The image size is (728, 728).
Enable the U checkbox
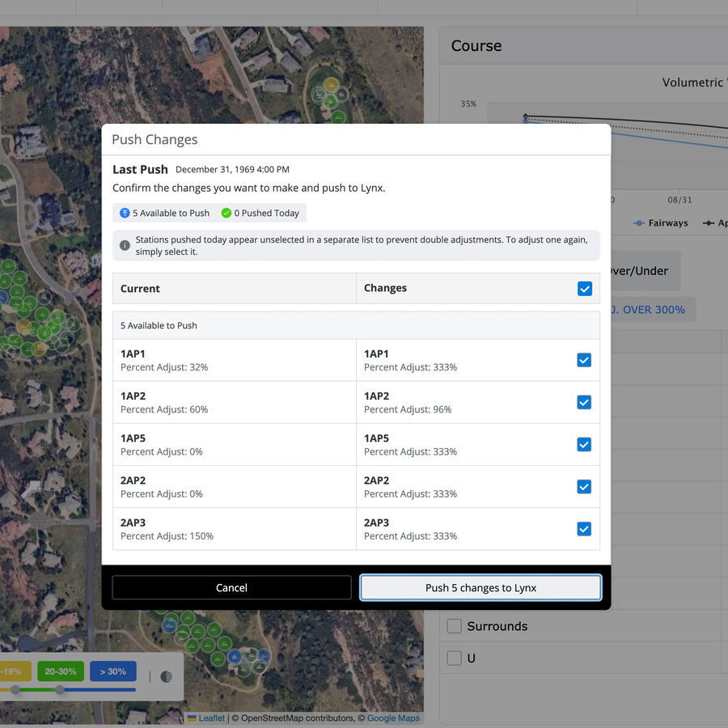pyautogui.click(x=454, y=658)
